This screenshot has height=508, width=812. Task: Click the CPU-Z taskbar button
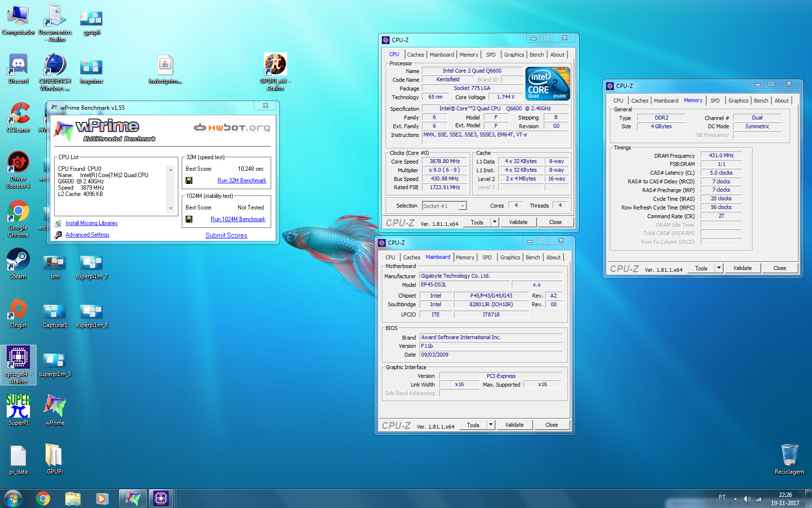[x=161, y=498]
